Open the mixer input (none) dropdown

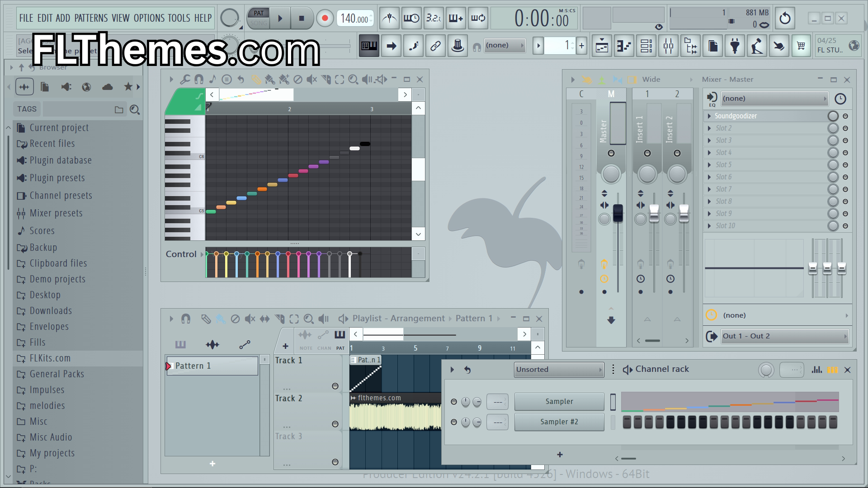click(x=774, y=99)
